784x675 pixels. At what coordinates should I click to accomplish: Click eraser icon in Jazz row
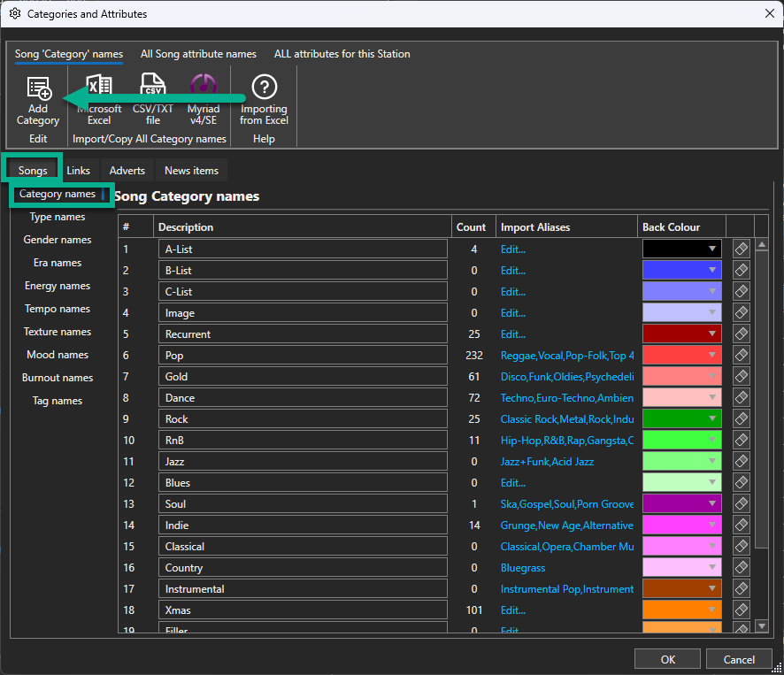(x=741, y=462)
